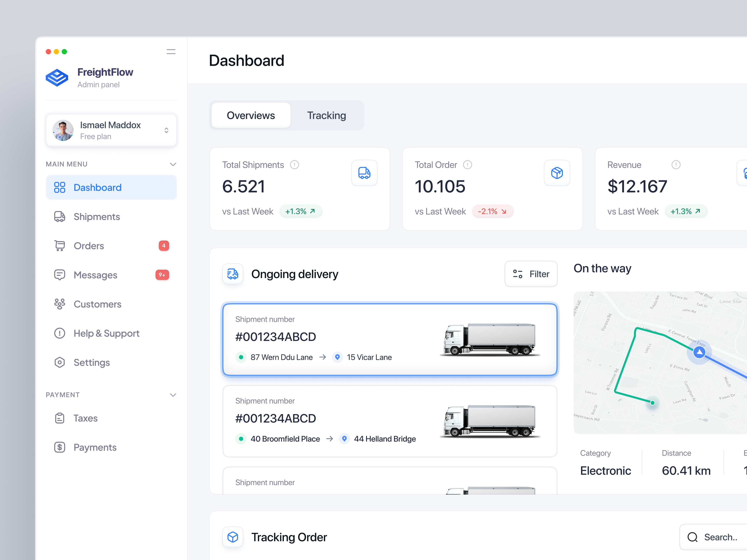Open the Dashboard page from the sidebar
747x560 pixels.
(x=97, y=187)
